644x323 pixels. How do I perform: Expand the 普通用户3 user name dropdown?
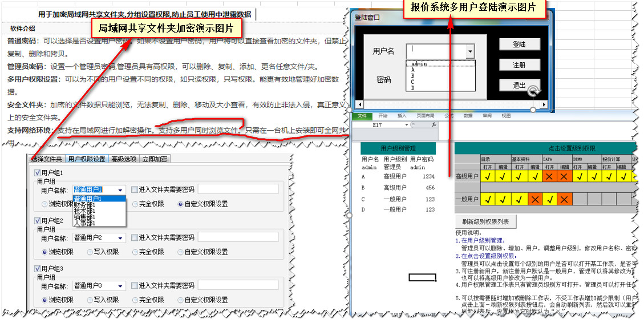pos(120,285)
